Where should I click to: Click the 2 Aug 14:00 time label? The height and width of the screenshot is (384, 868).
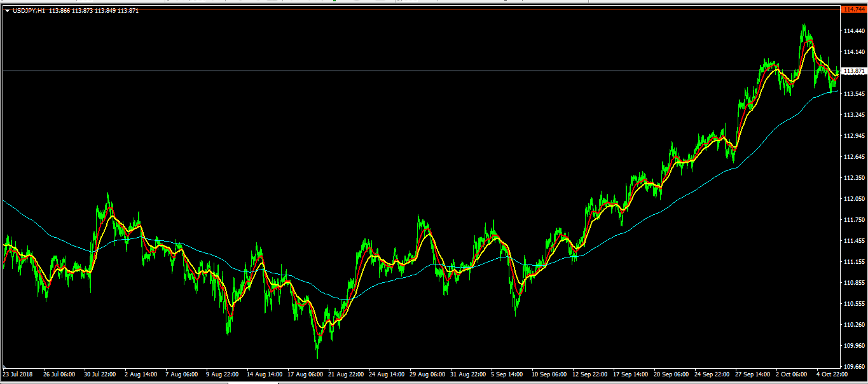point(140,374)
